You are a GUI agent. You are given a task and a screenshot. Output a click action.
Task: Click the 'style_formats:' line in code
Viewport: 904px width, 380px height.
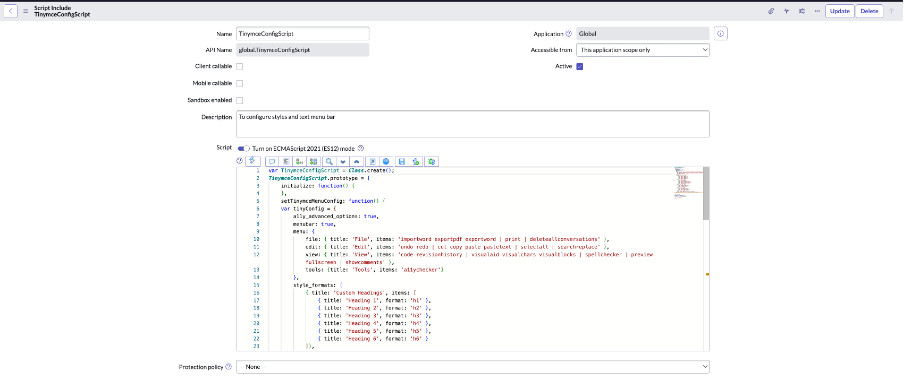click(x=318, y=285)
